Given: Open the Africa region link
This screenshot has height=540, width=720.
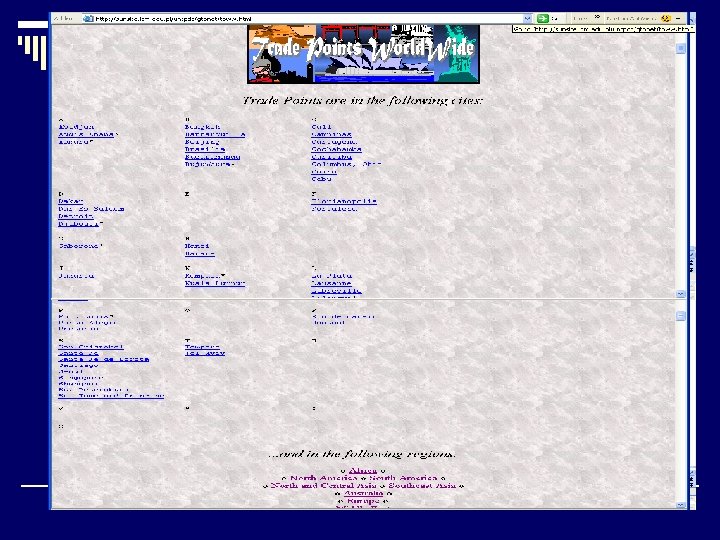Looking at the screenshot, I should (x=363, y=470).
